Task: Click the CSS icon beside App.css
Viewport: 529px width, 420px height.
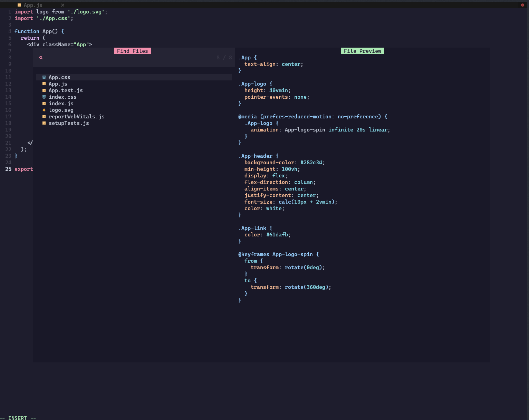Action: [44, 77]
